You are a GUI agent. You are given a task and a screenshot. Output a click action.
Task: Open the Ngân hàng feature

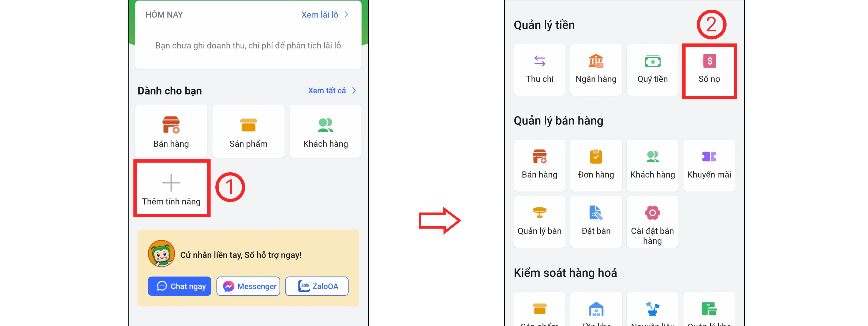click(596, 70)
